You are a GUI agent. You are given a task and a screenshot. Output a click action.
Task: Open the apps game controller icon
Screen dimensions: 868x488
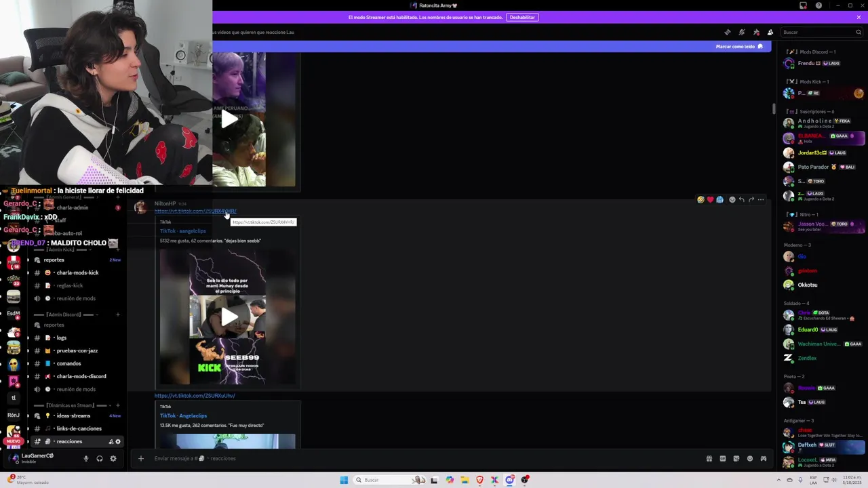coord(764,458)
